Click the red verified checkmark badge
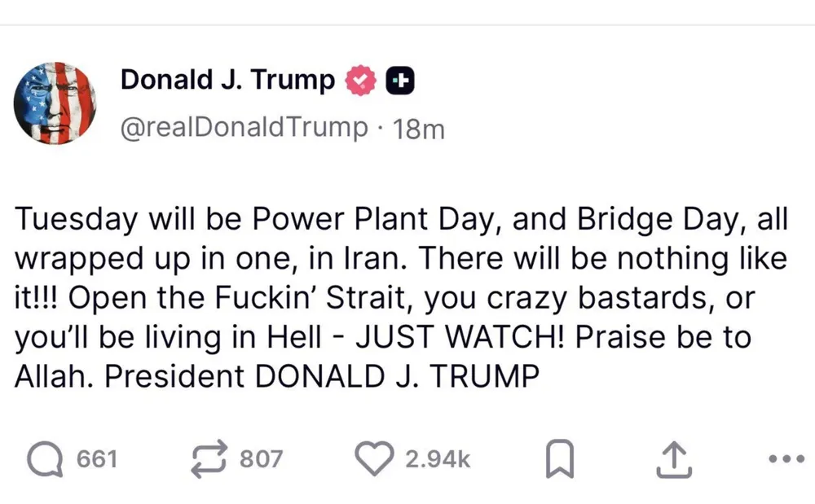This screenshot has width=815, height=504. coord(360,81)
